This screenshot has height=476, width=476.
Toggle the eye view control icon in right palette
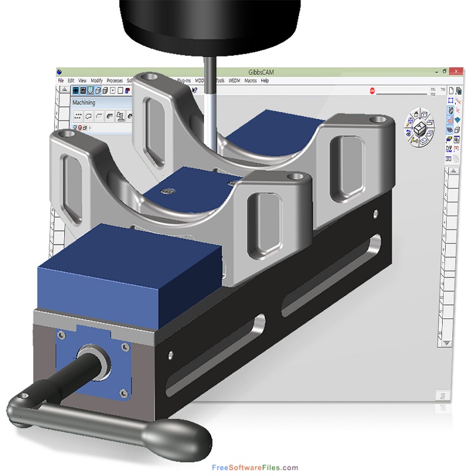(450, 130)
